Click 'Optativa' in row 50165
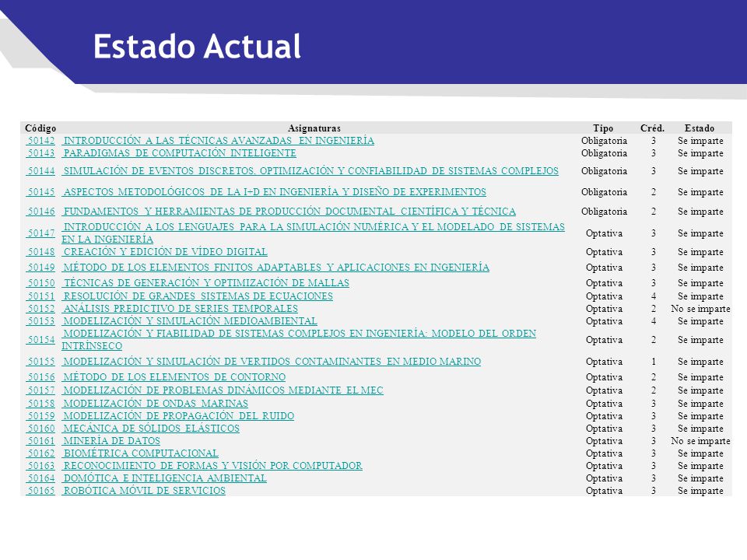The width and height of the screenshot is (747, 560). click(604, 491)
